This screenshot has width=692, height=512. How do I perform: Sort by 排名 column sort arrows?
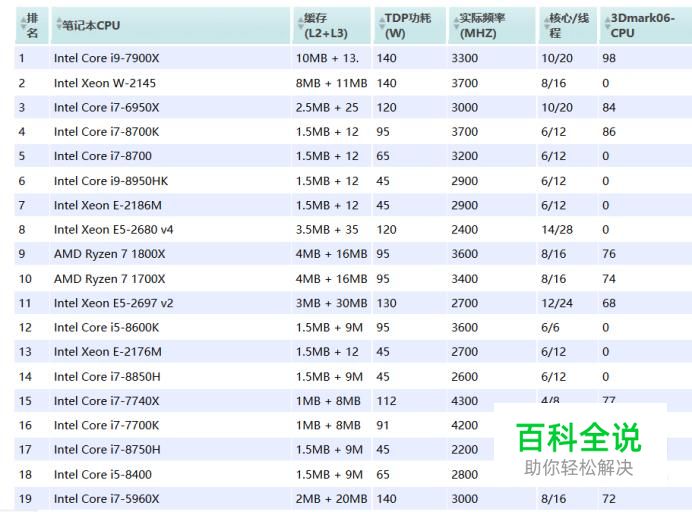pos(23,23)
